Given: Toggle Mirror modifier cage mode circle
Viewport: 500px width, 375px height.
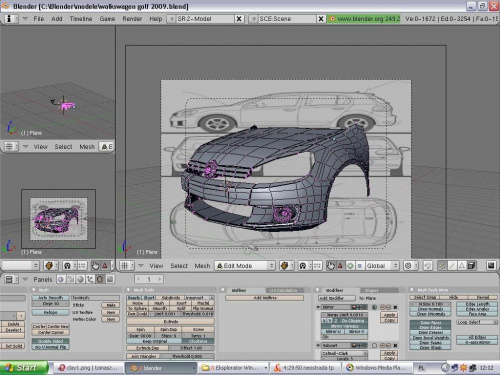Looking at the screenshot, I should click(374, 307).
